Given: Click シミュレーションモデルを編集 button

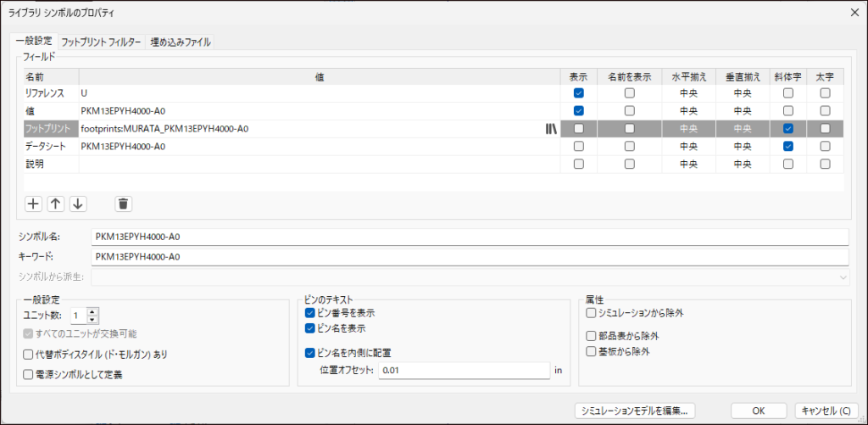Looking at the screenshot, I should click(636, 411).
